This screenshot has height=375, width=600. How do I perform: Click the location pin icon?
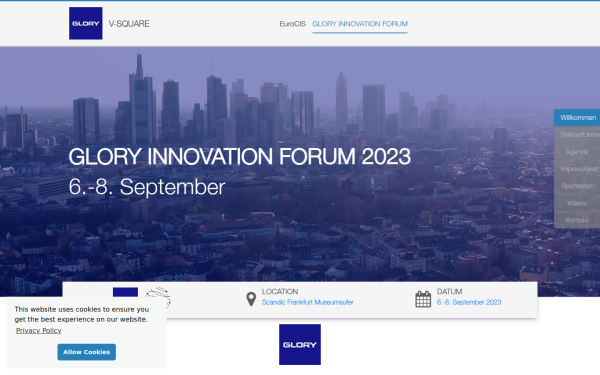click(x=251, y=299)
